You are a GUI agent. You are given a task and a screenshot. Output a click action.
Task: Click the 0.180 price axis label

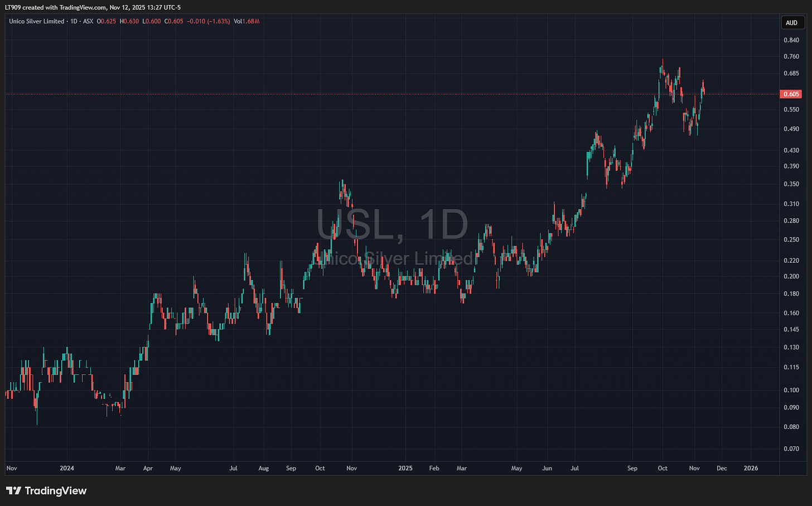click(x=791, y=294)
